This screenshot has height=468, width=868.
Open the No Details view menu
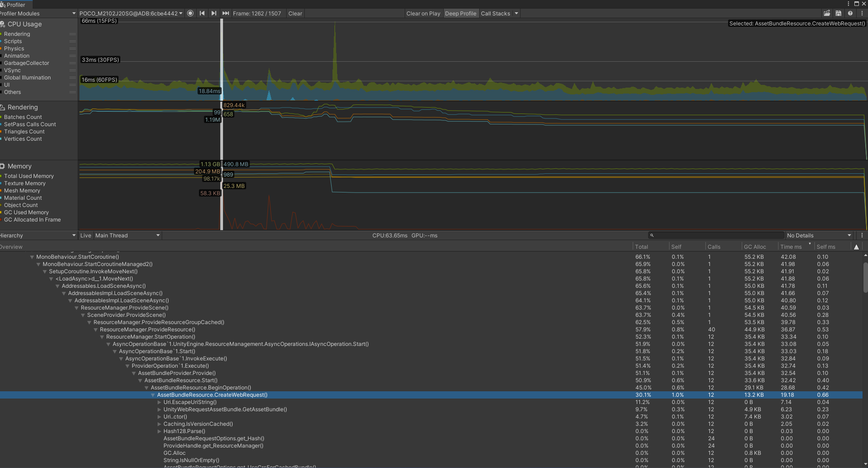tap(818, 235)
